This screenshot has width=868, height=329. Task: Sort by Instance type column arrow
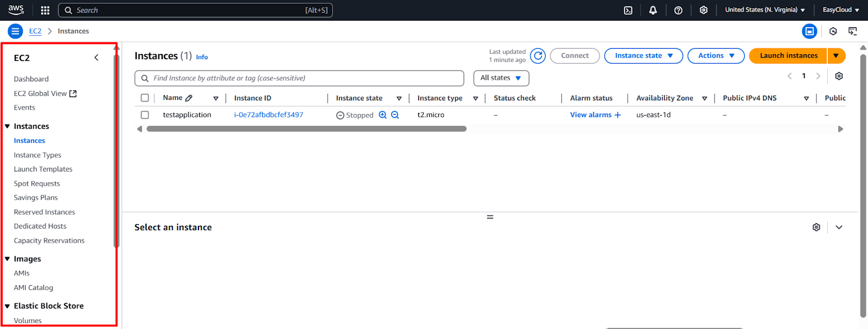(476, 98)
